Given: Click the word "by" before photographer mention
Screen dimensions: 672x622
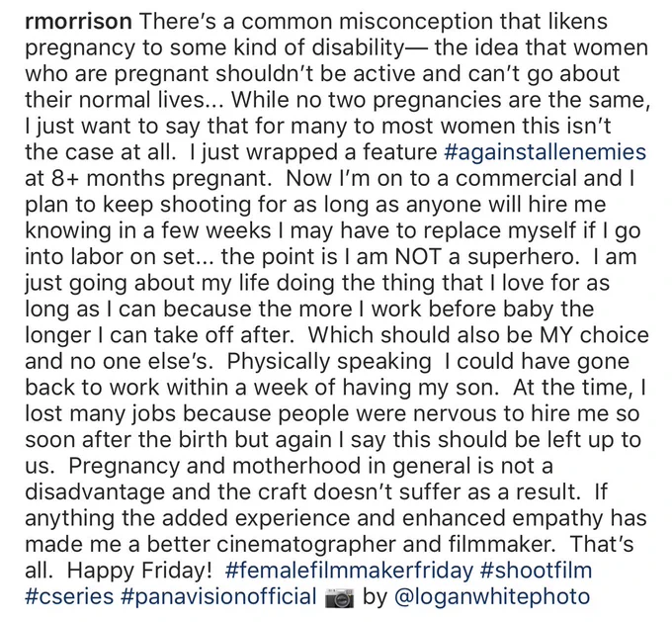Looking at the screenshot, I should [x=375, y=596].
